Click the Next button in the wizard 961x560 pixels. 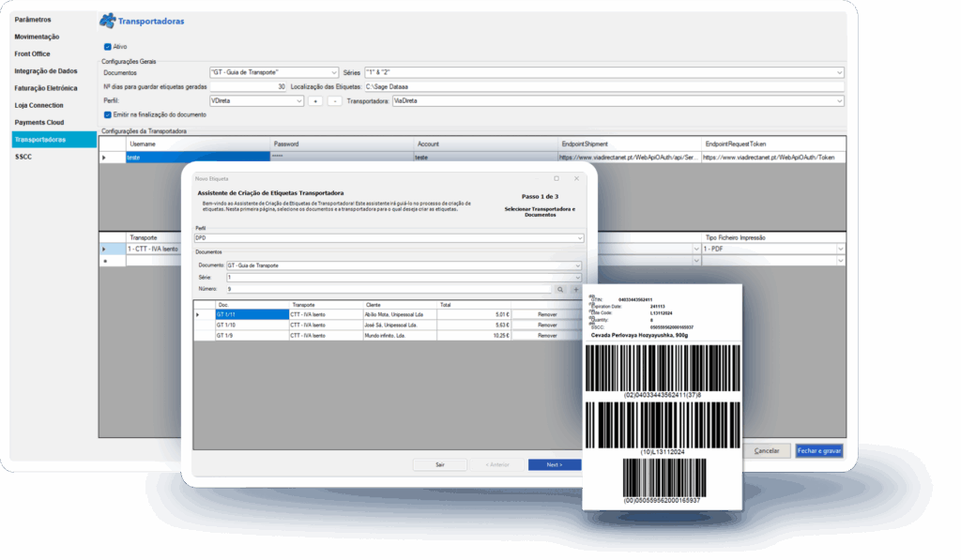(x=555, y=465)
